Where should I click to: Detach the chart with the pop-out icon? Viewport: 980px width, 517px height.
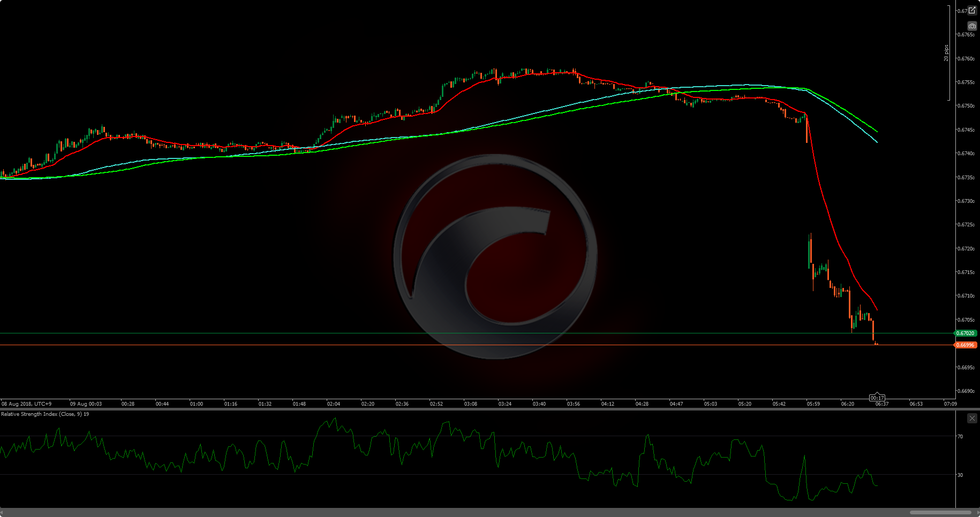(x=972, y=10)
